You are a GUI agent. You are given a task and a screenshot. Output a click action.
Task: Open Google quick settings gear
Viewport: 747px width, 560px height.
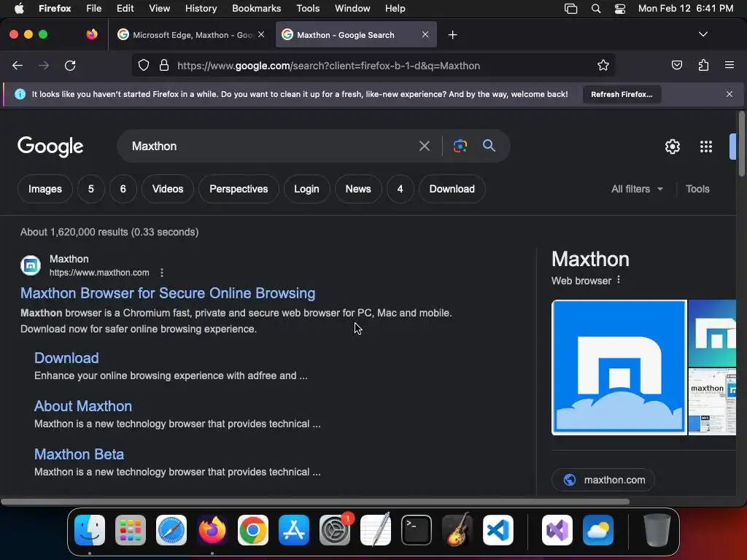pos(672,146)
